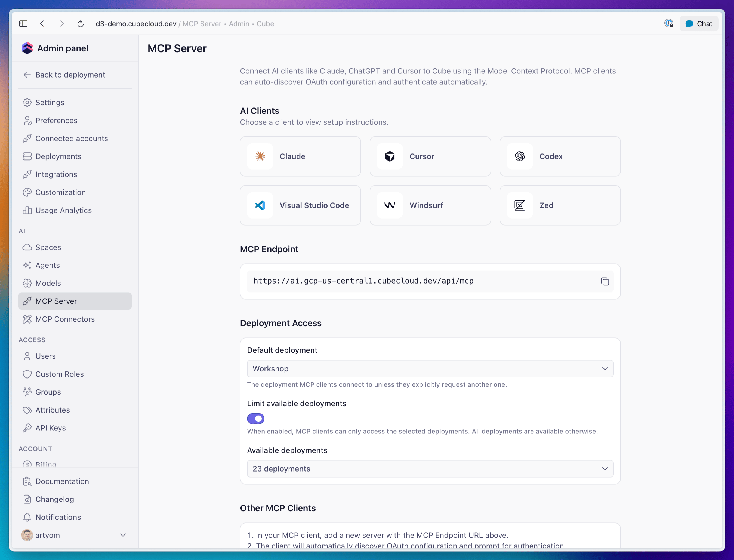Click the Groups people icon
734x560 pixels.
[x=27, y=392]
